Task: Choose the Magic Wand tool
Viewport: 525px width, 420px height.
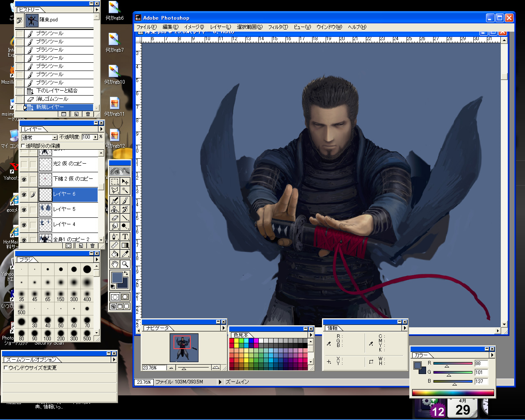Action: [x=125, y=190]
